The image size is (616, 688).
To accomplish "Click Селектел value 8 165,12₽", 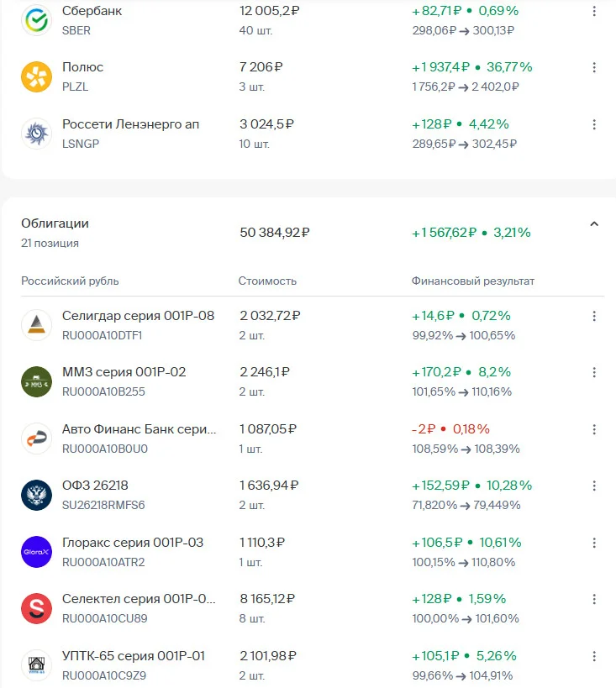I will point(267,599).
